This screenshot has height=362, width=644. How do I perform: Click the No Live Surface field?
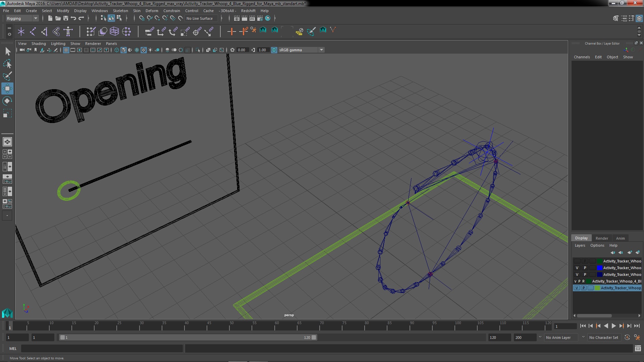tap(201, 18)
